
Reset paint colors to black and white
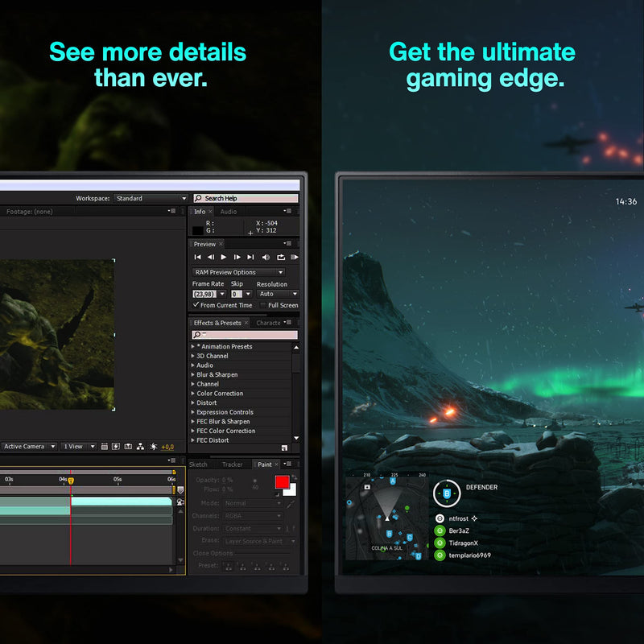[x=279, y=494]
